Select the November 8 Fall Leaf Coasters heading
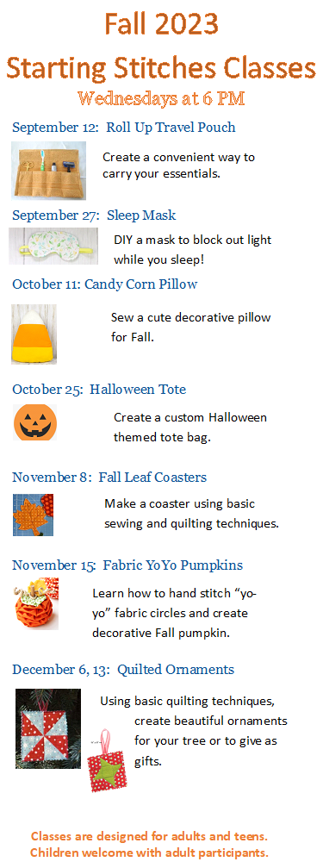323x868 pixels. (109, 478)
